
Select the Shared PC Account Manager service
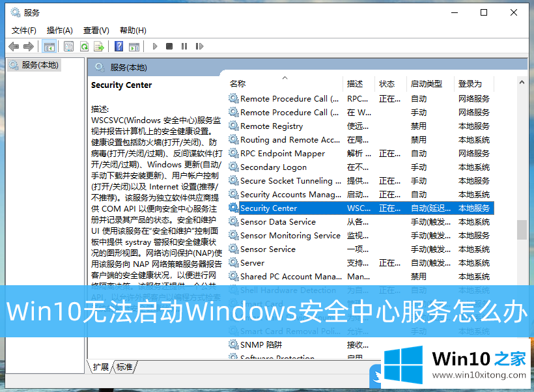point(361,277)
